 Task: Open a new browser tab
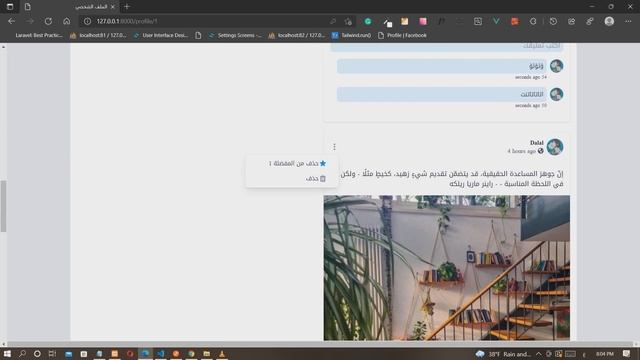127,7
